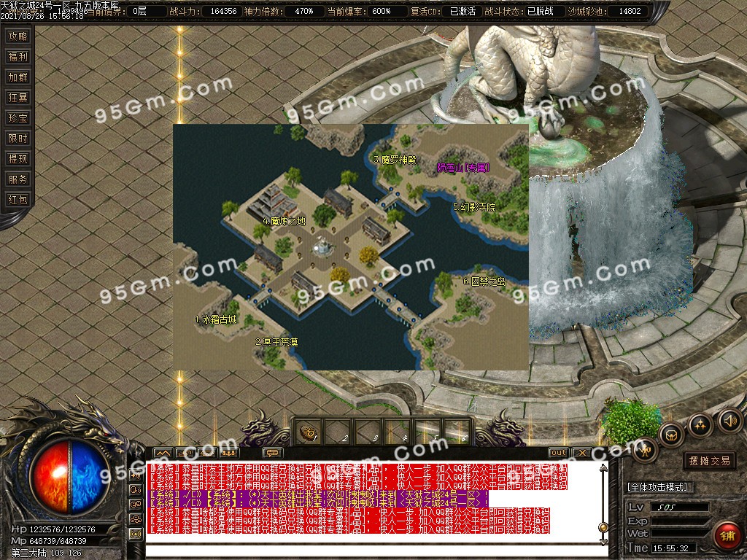Click the 沙城彩池 value 14802
The width and height of the screenshot is (747, 560).
coord(630,11)
